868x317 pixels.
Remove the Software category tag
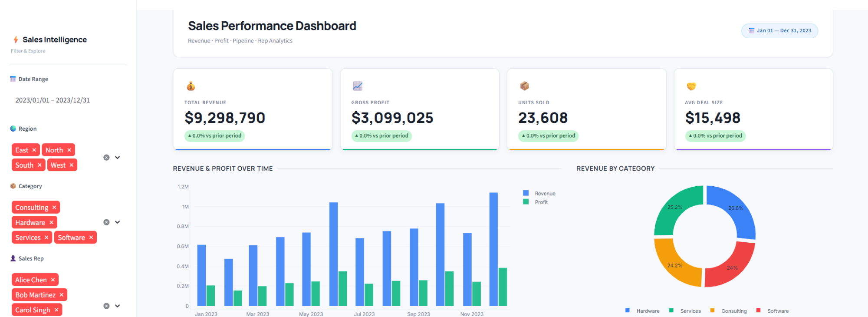point(91,238)
